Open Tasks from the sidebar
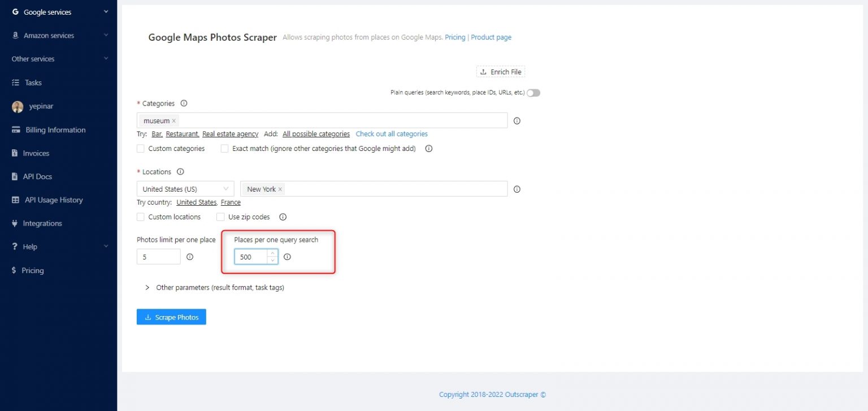The height and width of the screenshot is (411, 868). (x=33, y=83)
